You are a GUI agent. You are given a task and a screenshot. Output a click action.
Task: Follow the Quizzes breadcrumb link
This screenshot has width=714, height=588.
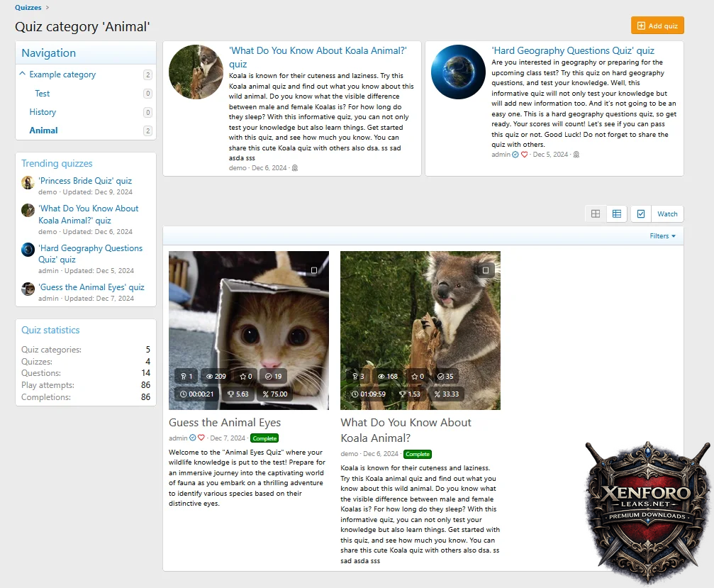click(x=28, y=8)
